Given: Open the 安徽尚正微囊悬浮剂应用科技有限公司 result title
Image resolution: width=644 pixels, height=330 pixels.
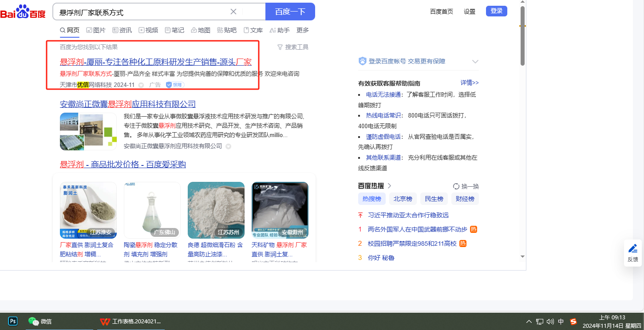Looking at the screenshot, I should tap(128, 104).
